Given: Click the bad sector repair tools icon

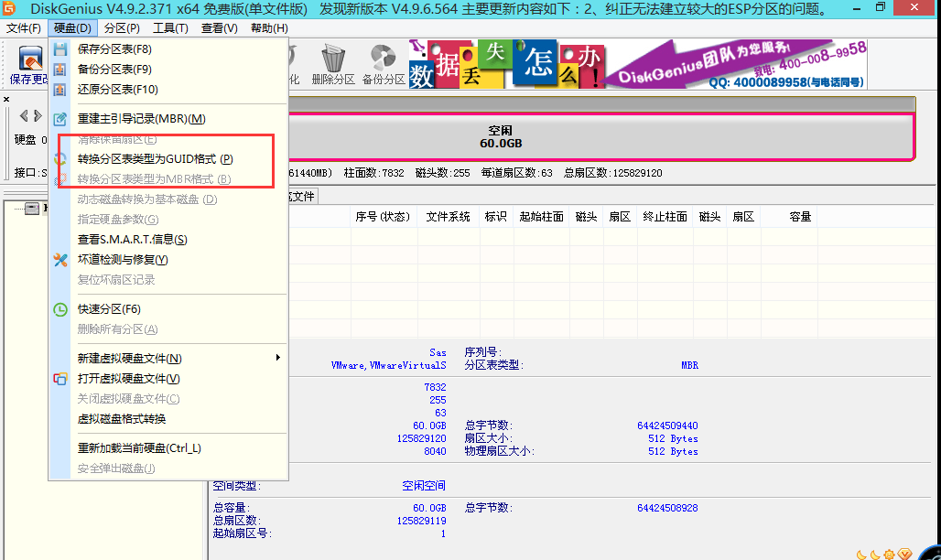Looking at the screenshot, I should click(60, 260).
